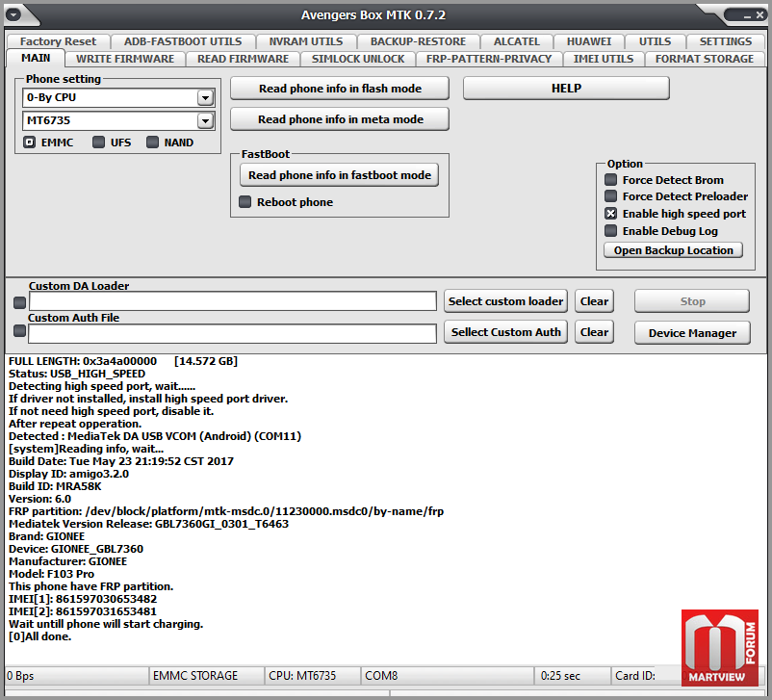Image resolution: width=772 pixels, height=700 pixels.
Task: Toggle the Custom DA Loader checkbox
Action: click(19, 302)
